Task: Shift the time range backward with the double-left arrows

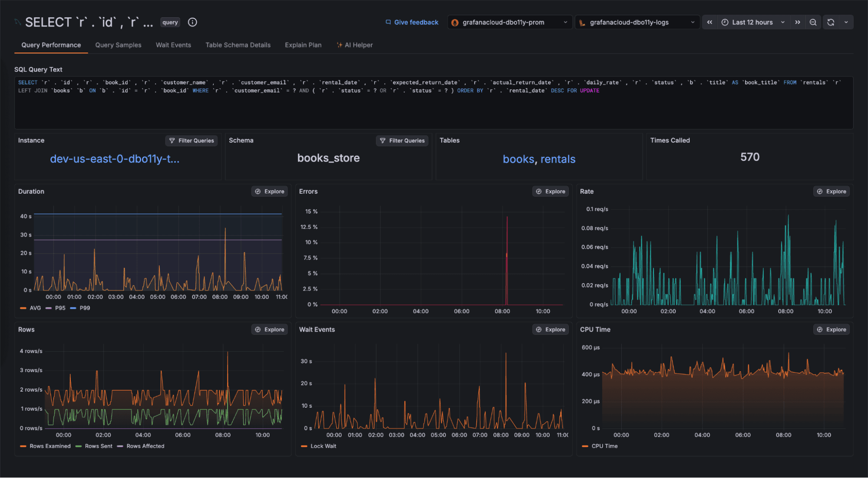Action: pos(710,22)
